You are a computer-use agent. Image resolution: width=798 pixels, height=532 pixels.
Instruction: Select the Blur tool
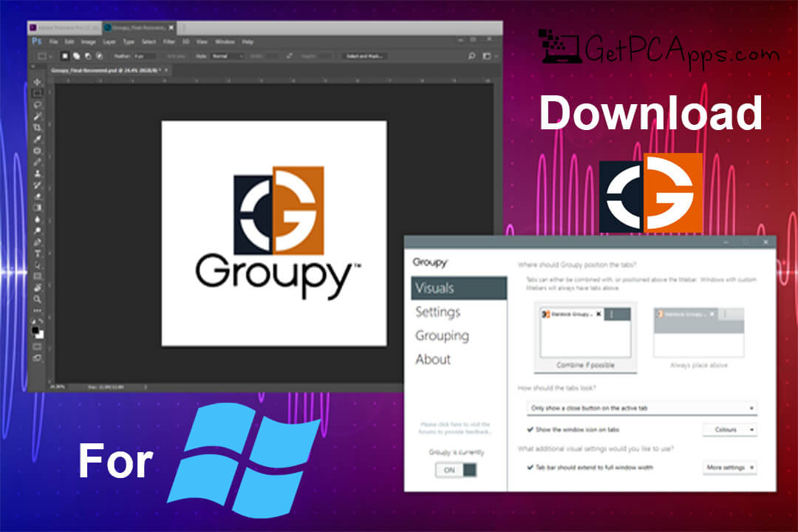pyautogui.click(x=37, y=219)
